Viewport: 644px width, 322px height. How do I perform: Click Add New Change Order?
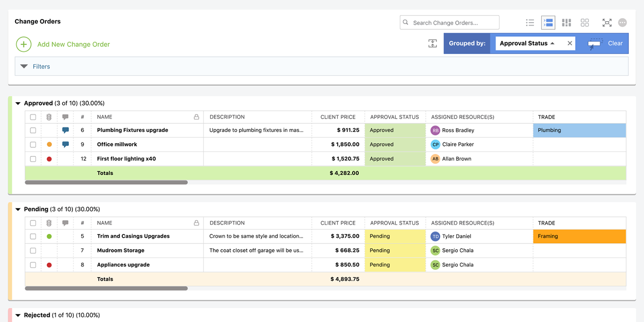pos(73,44)
